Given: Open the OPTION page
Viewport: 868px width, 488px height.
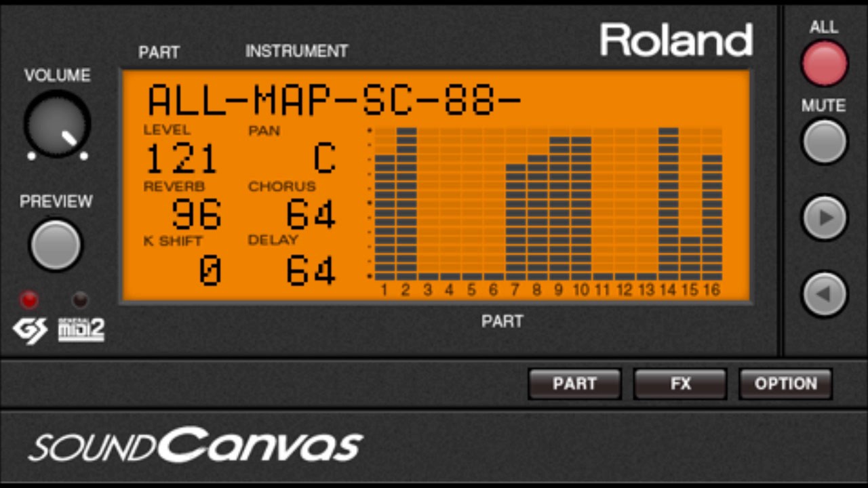Looking at the screenshot, I should [x=785, y=384].
